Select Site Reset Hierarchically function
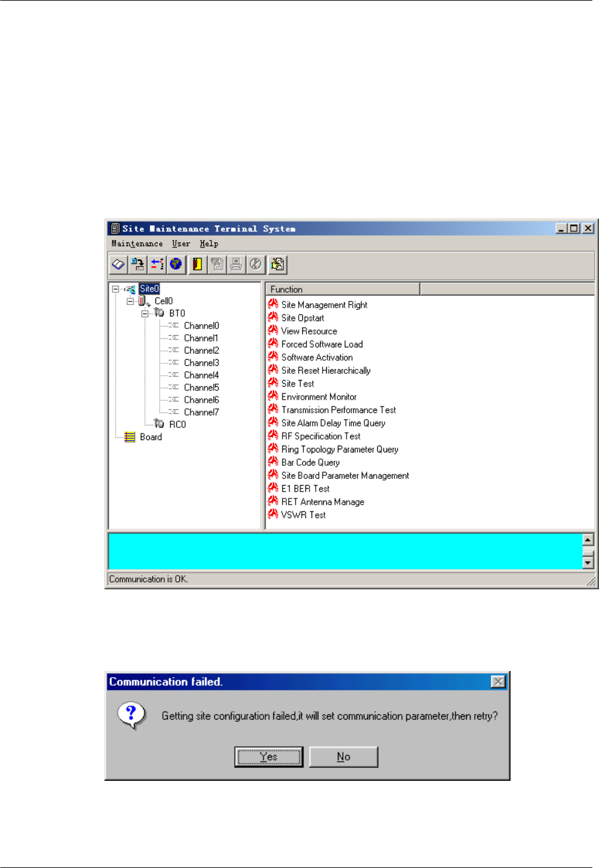599x868 pixels. 326,370
